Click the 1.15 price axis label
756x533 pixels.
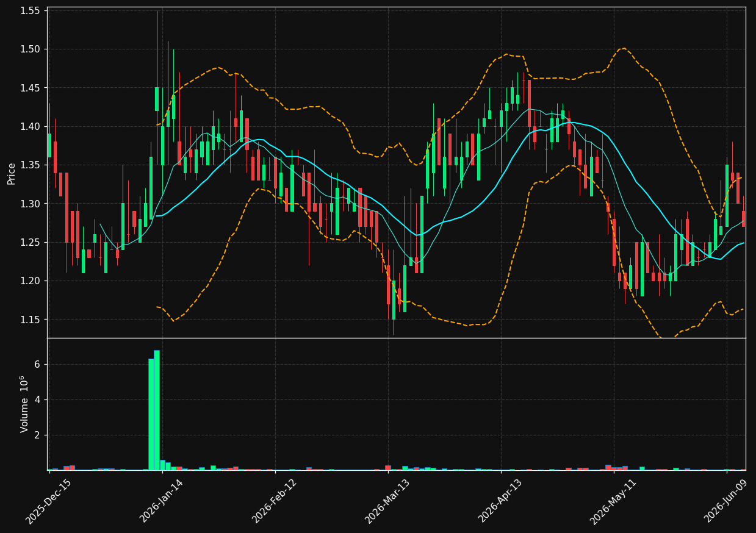click(x=30, y=320)
